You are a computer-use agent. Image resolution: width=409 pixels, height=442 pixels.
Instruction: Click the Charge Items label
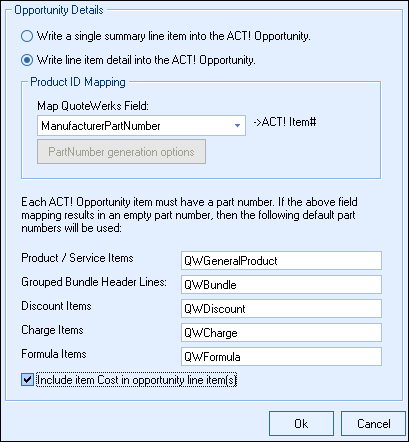click(x=52, y=330)
